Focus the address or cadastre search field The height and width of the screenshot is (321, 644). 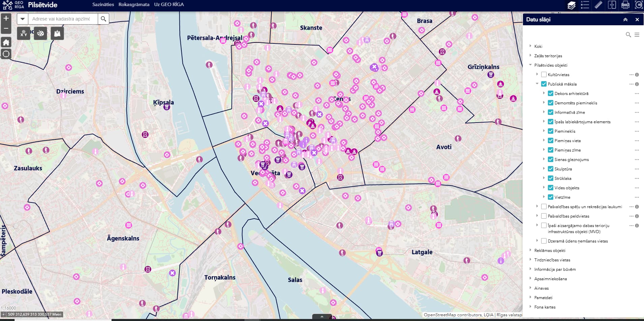coord(63,19)
